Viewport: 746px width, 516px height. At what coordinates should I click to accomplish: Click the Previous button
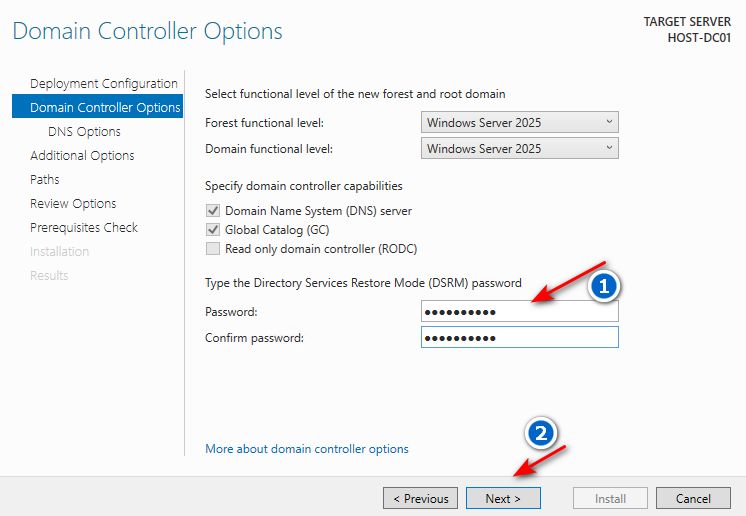[x=420, y=498]
